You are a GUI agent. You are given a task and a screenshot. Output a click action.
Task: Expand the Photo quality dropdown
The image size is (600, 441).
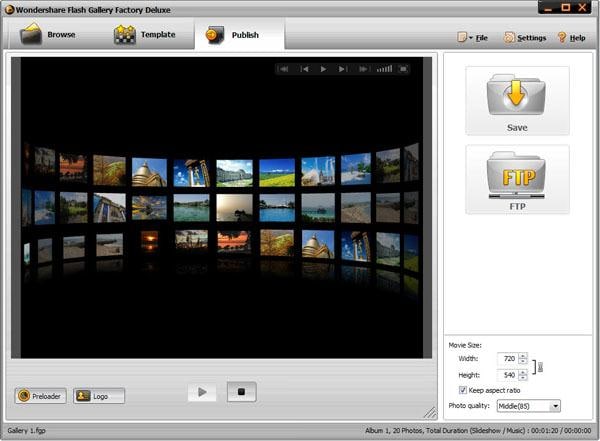(x=556, y=406)
